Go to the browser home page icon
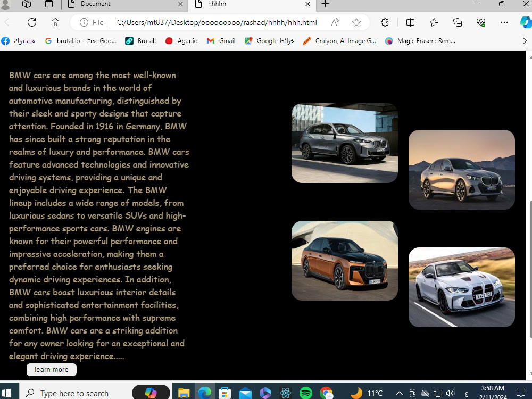 55,22
